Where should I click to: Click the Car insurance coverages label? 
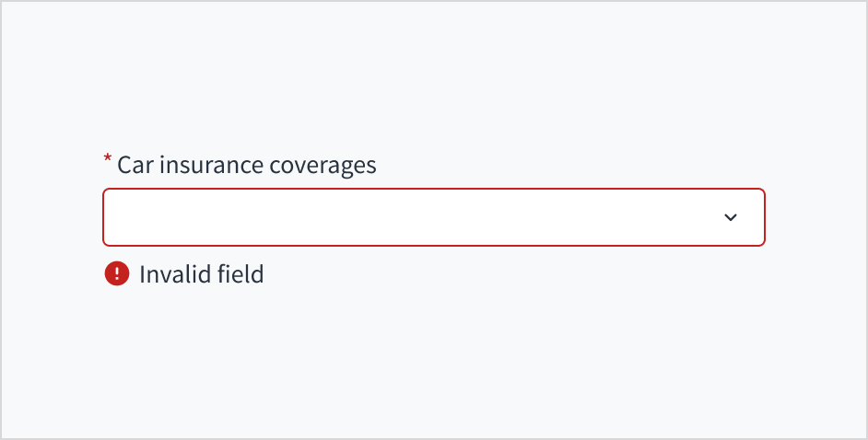tap(246, 165)
